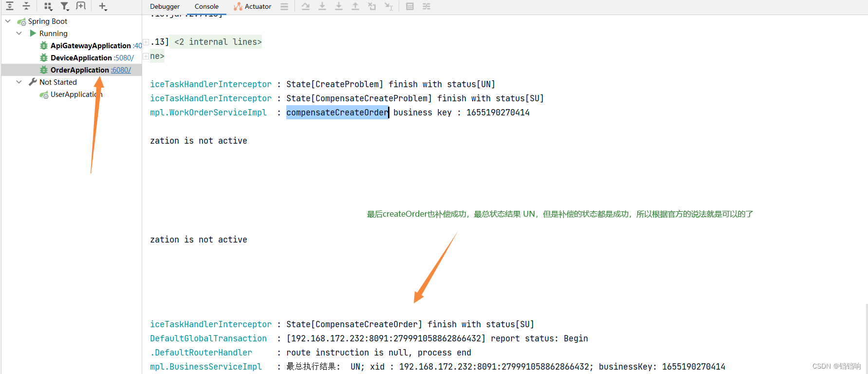Click the threads/layout hamburger icon
The width and height of the screenshot is (868, 374).
coord(284,6)
